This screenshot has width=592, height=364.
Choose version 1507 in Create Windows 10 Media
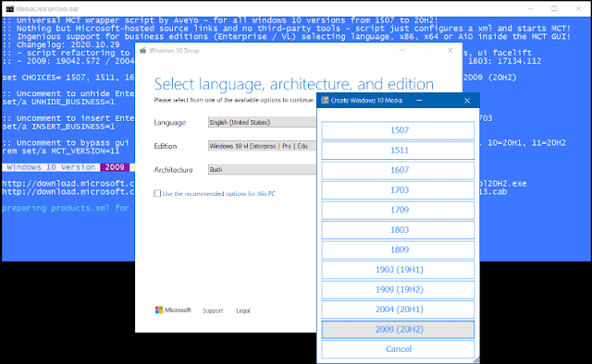tap(398, 130)
